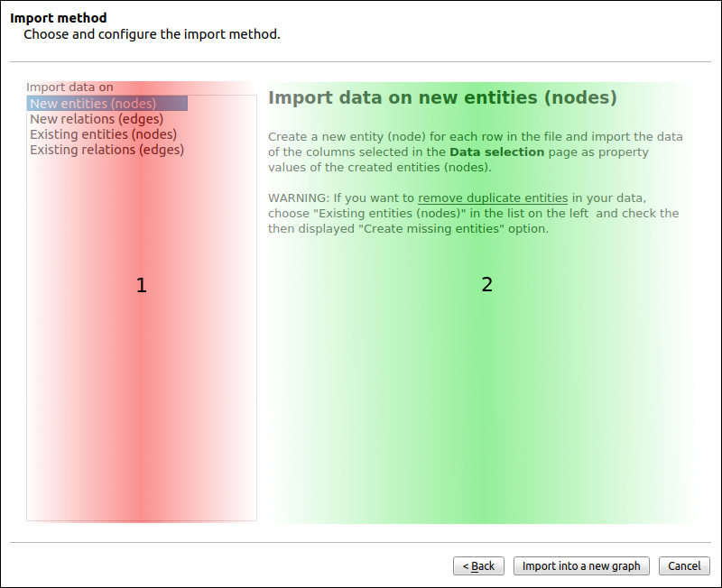
Task: Click the separator line above the buttons
Action: pos(361,542)
